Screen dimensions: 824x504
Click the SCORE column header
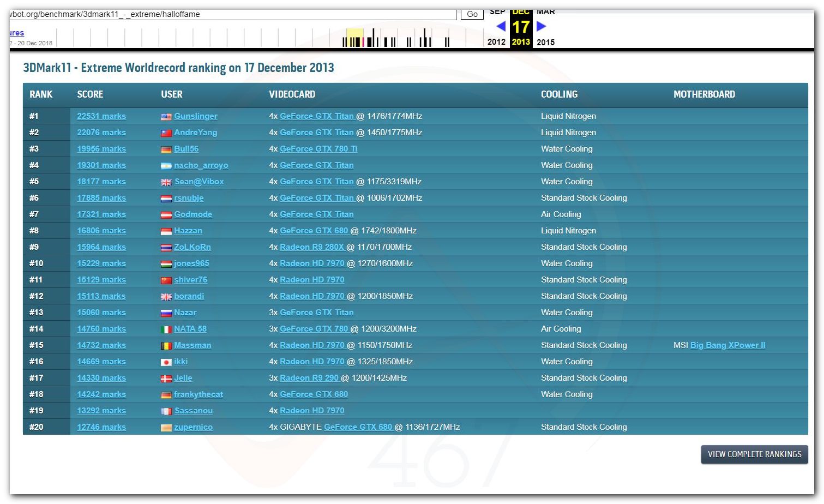tap(90, 94)
